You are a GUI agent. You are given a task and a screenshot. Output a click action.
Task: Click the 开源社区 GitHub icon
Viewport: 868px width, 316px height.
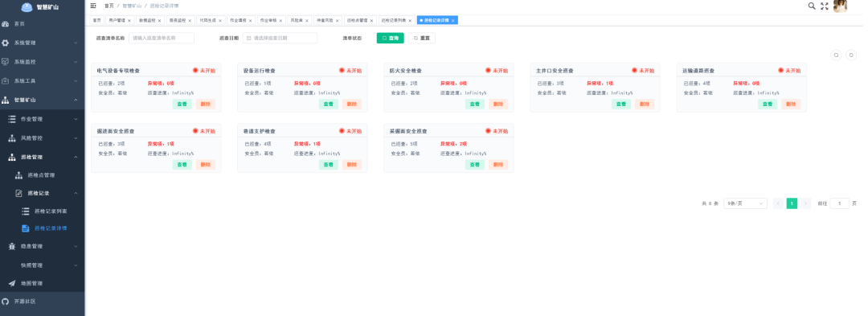click(x=6, y=302)
